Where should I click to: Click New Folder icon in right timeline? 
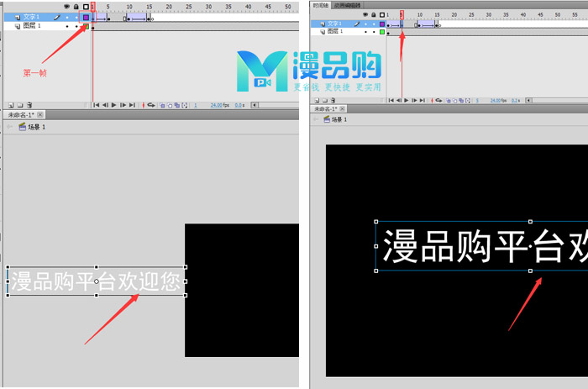point(325,101)
